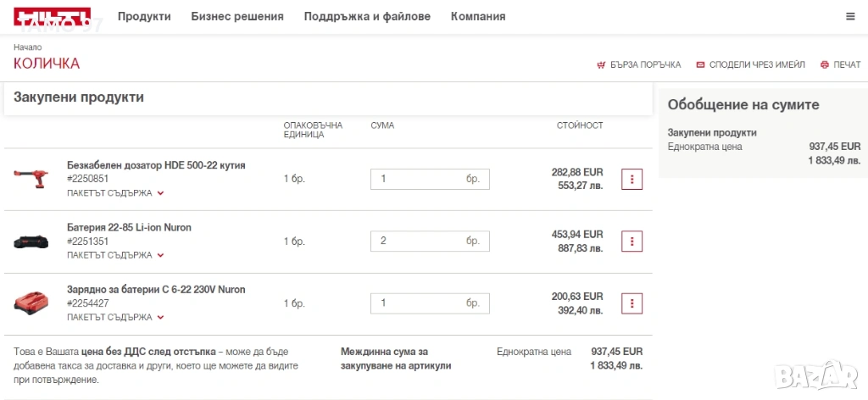Screen dimensions: 868x400
Task: Click the share via email envelope icon
Action: (x=700, y=64)
